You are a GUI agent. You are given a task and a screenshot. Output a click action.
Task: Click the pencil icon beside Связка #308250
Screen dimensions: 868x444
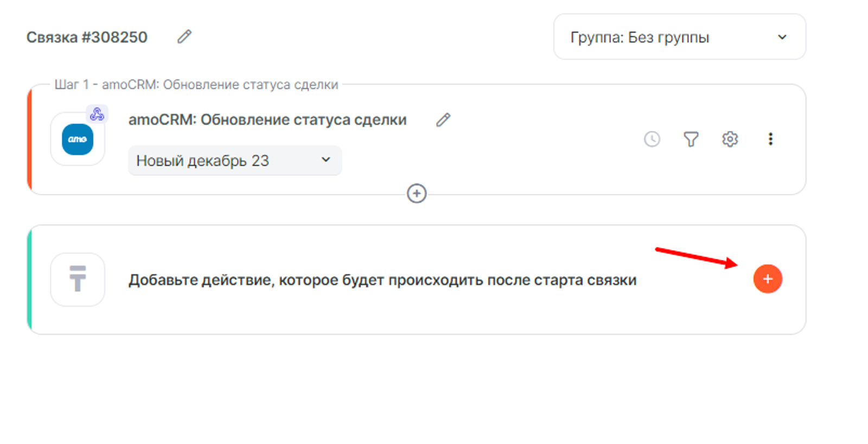[184, 37]
